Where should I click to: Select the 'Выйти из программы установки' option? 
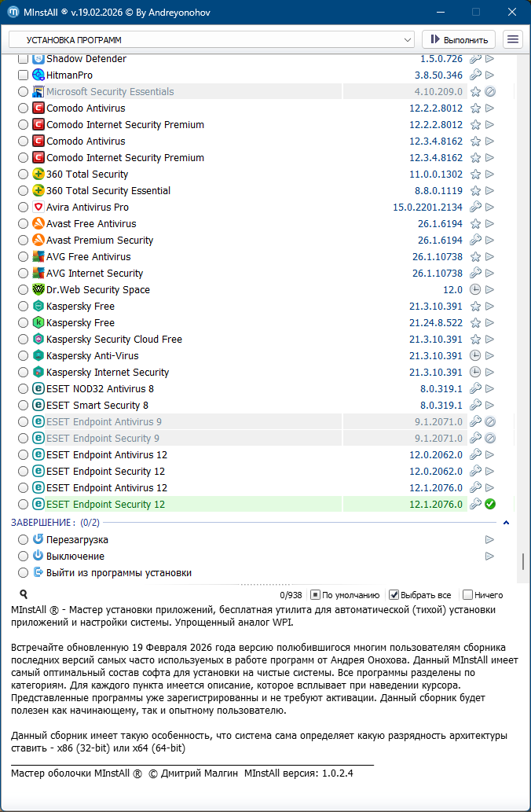pyautogui.click(x=119, y=573)
